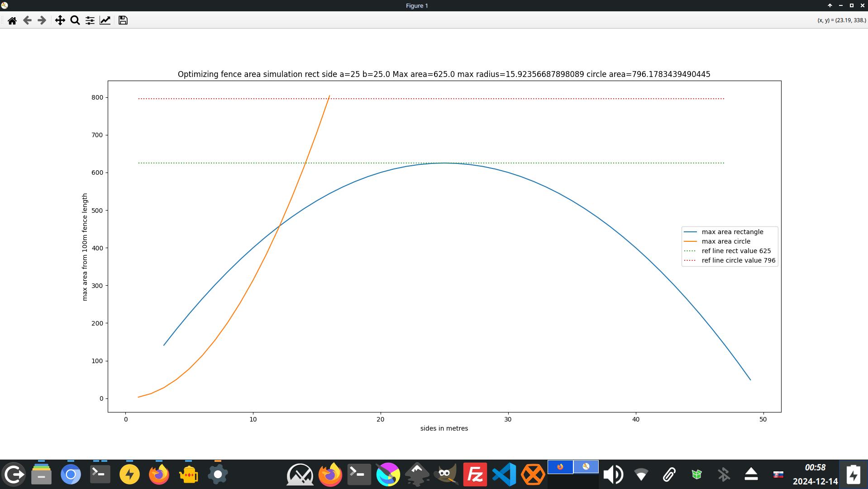Open edit axis and curve parameters

pos(105,20)
